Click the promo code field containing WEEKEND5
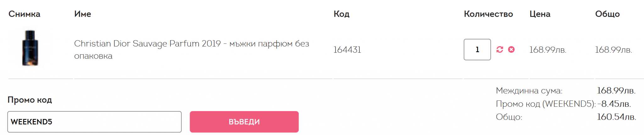This screenshot has width=644, height=135. [94, 122]
